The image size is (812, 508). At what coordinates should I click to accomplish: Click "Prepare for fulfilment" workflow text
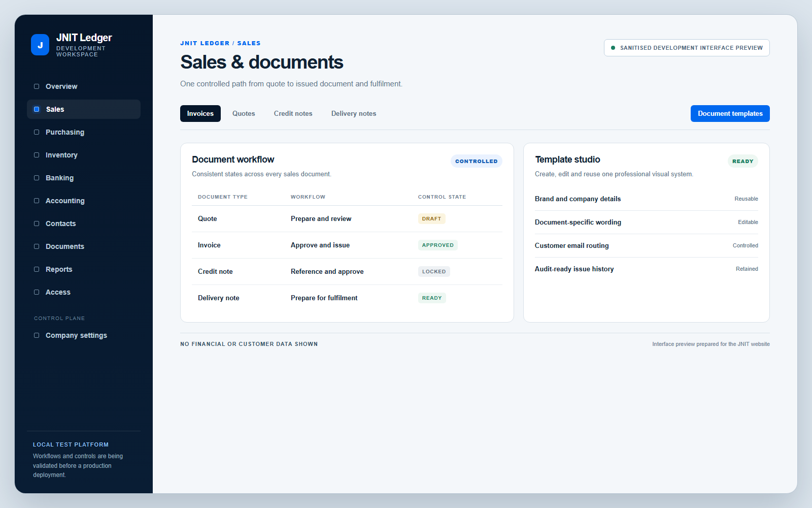click(324, 298)
